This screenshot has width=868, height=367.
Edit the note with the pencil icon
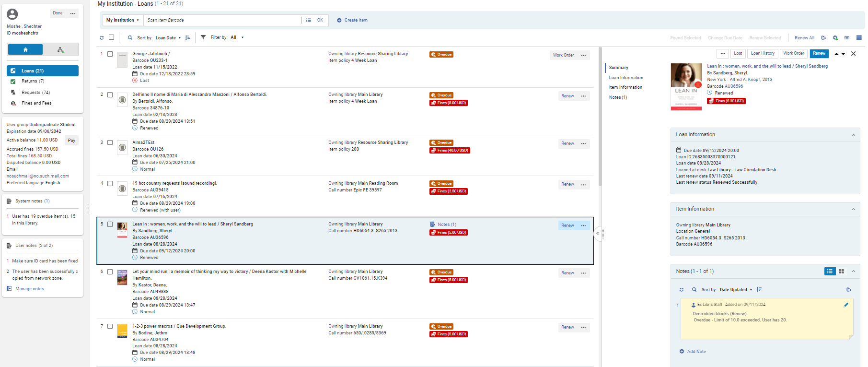[x=845, y=305]
